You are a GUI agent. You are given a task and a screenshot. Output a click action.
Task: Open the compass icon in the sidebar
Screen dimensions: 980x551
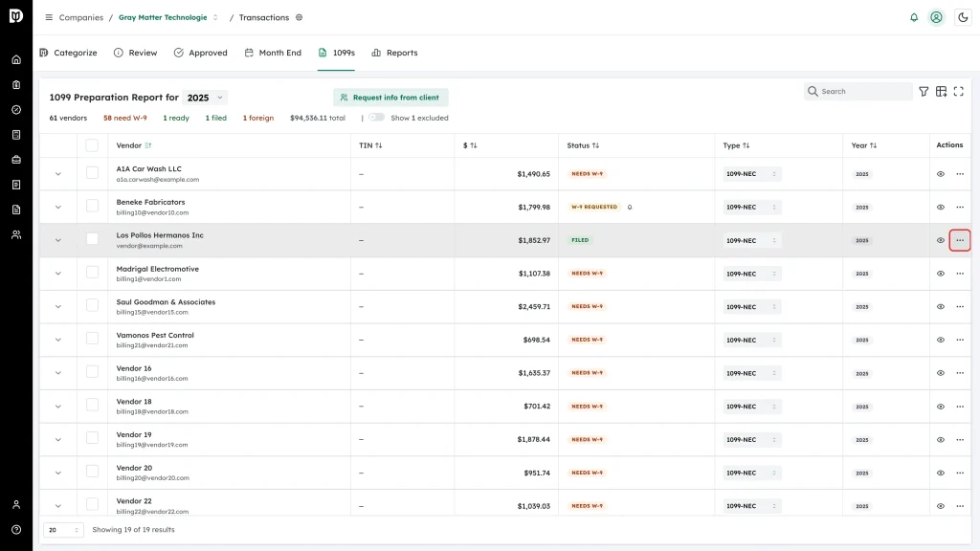pyautogui.click(x=16, y=110)
